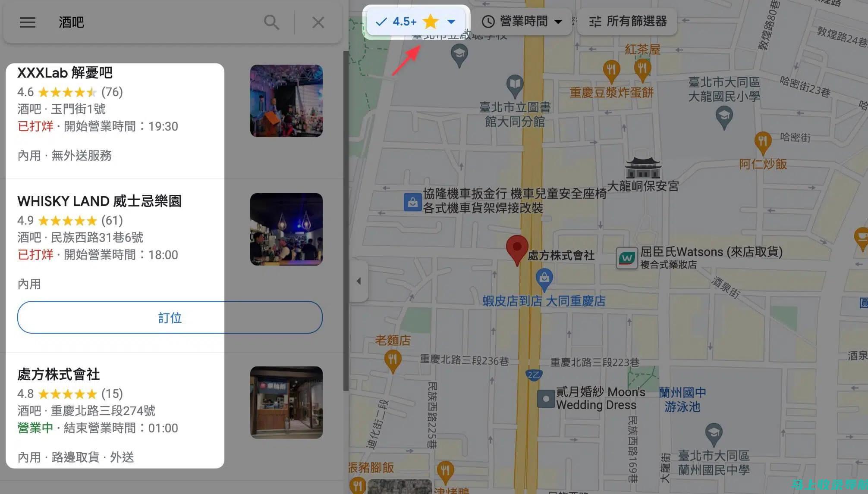This screenshot has width=868, height=494.
Task: Click the 蘭州國民中學 school marker
Action: click(714, 435)
